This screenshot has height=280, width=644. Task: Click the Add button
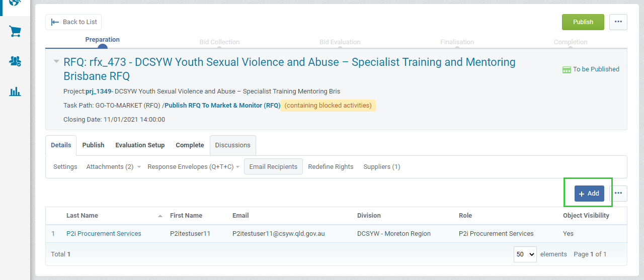(x=589, y=194)
